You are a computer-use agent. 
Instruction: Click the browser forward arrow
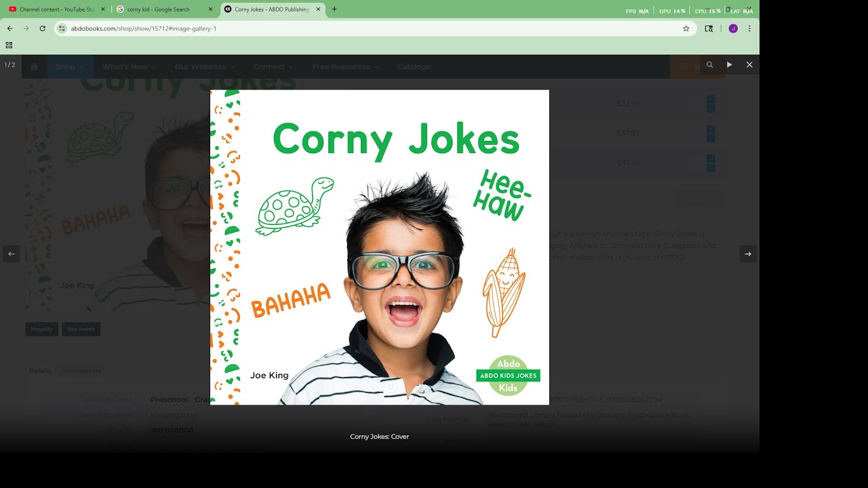26,28
